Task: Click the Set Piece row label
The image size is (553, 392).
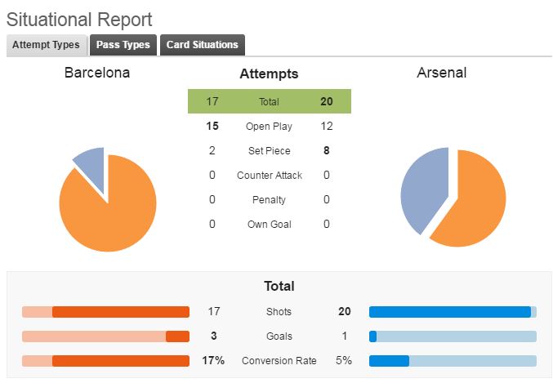Action: pos(269,151)
